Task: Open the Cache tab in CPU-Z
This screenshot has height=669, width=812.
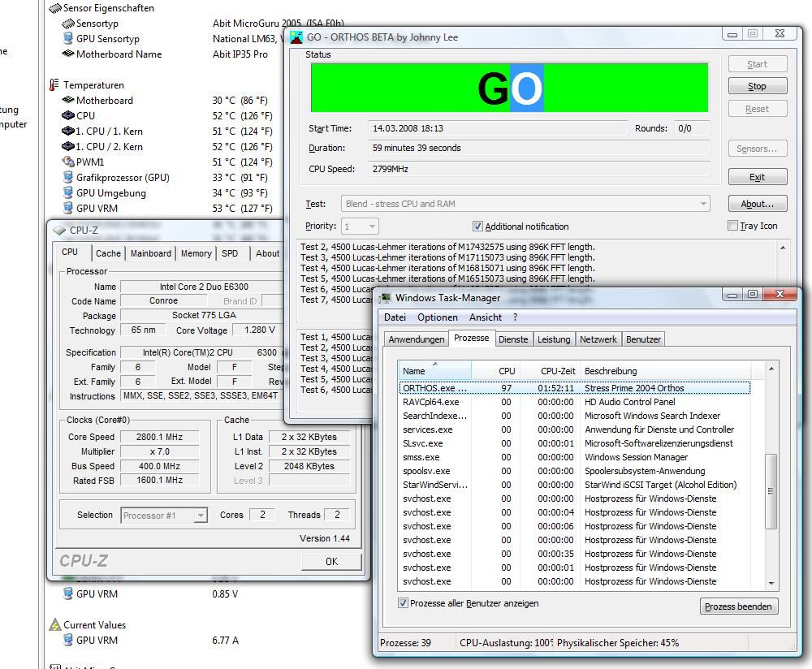Action: tap(108, 253)
